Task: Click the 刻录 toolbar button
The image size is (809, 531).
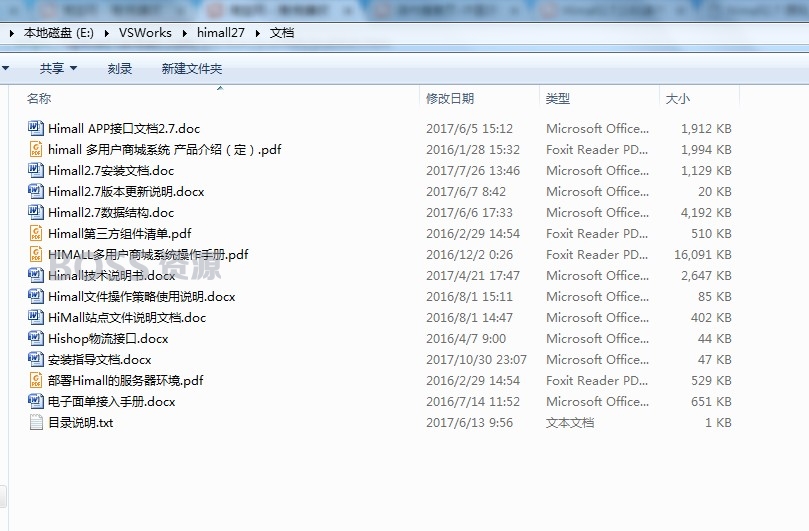Action: point(120,68)
